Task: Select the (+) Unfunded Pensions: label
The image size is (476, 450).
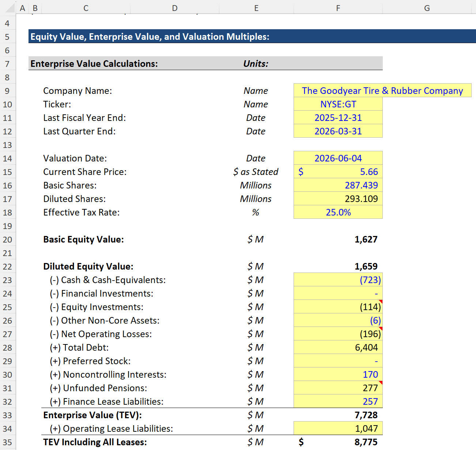Action: coord(98,388)
